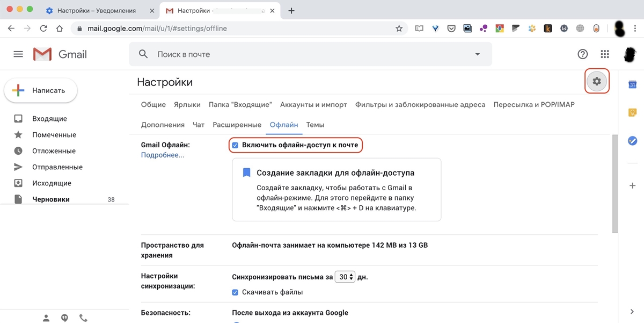Toggle offline mail access checkbox
The image size is (644, 323).
pyautogui.click(x=235, y=145)
